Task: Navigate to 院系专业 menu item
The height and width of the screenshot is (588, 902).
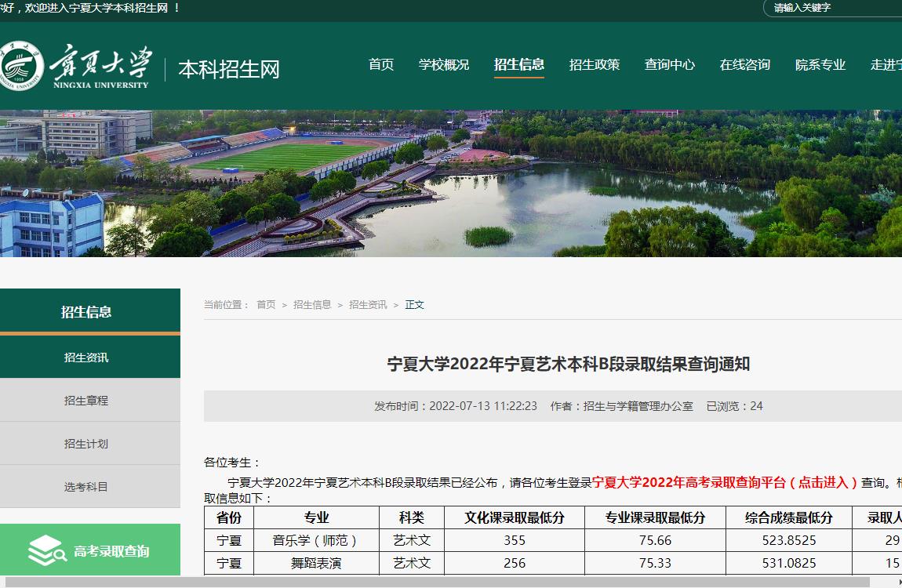Action: pos(820,65)
